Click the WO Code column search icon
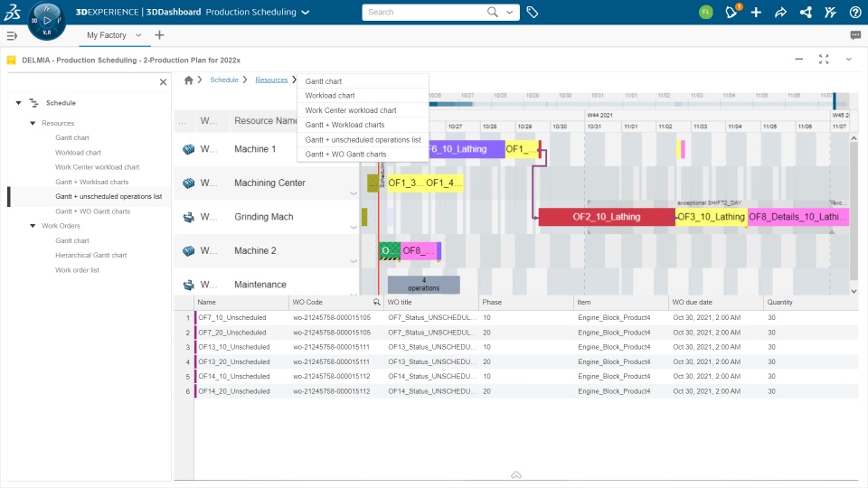868x488 pixels. [376, 302]
